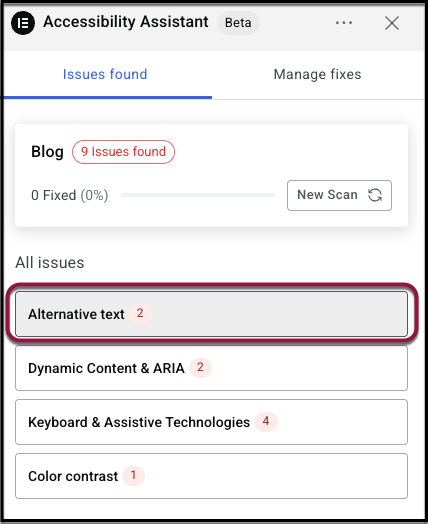Click the refresh arrows icon in New Scan
This screenshot has width=428, height=524.
pyautogui.click(x=375, y=195)
